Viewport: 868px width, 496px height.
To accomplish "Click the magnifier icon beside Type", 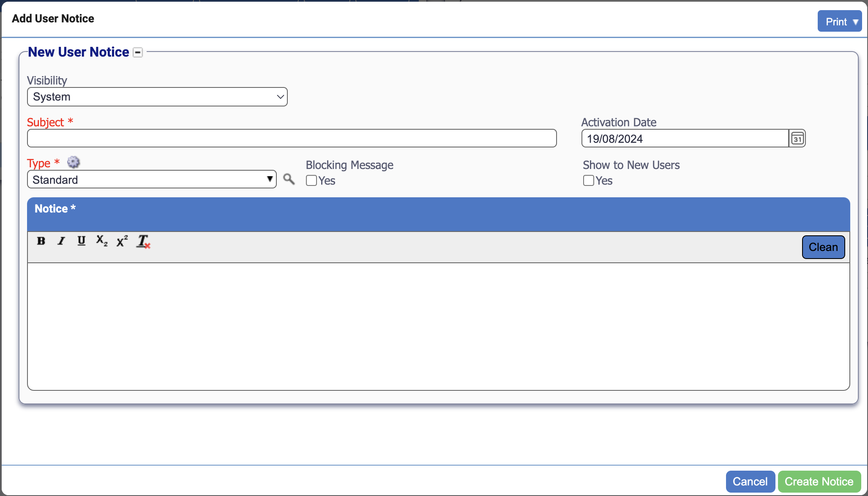I will point(289,179).
